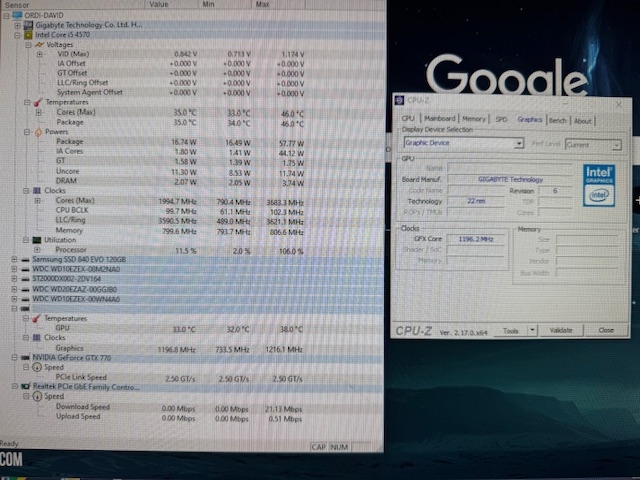Image resolution: width=640 pixels, height=480 pixels.
Task: Click the CPU-Z title bar app icon
Action: pyautogui.click(x=400, y=100)
